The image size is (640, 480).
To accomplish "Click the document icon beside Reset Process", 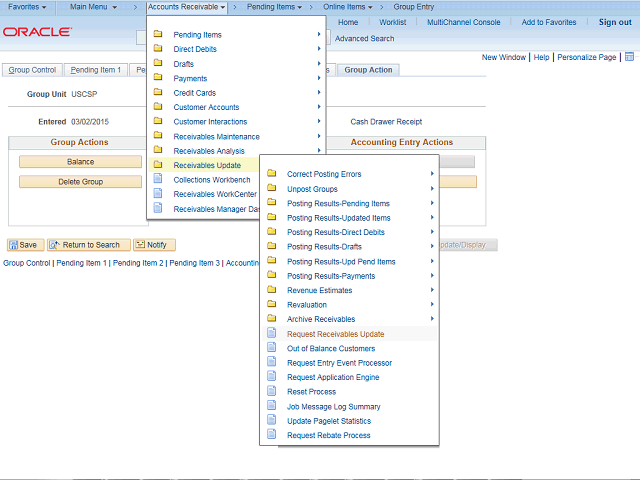I will pyautogui.click(x=271, y=392).
